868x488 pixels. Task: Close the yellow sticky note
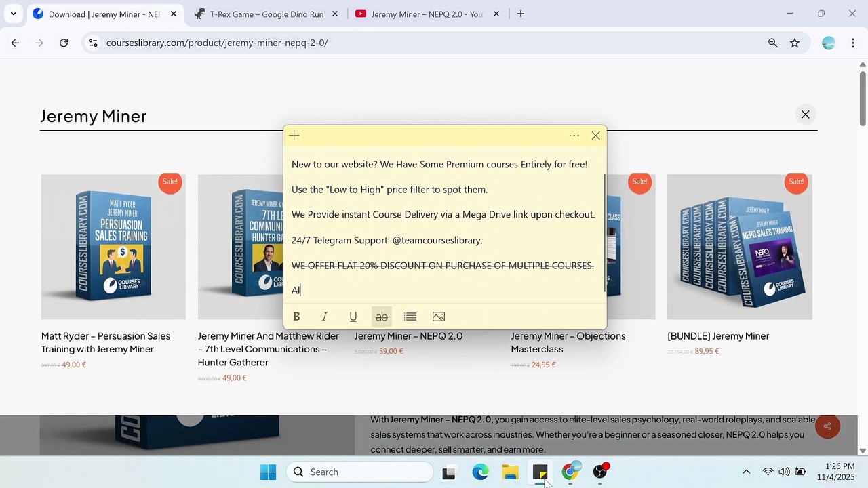(595, 136)
